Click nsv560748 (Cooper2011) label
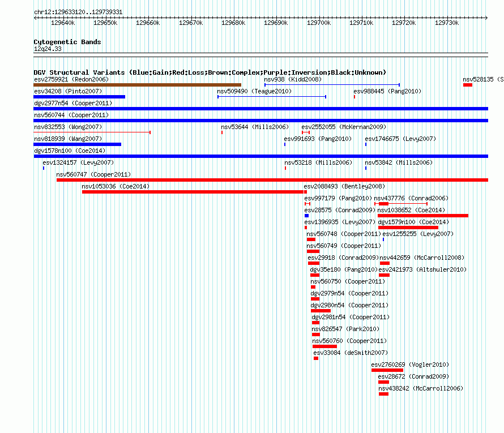This screenshot has width=504, height=433. click(x=344, y=234)
